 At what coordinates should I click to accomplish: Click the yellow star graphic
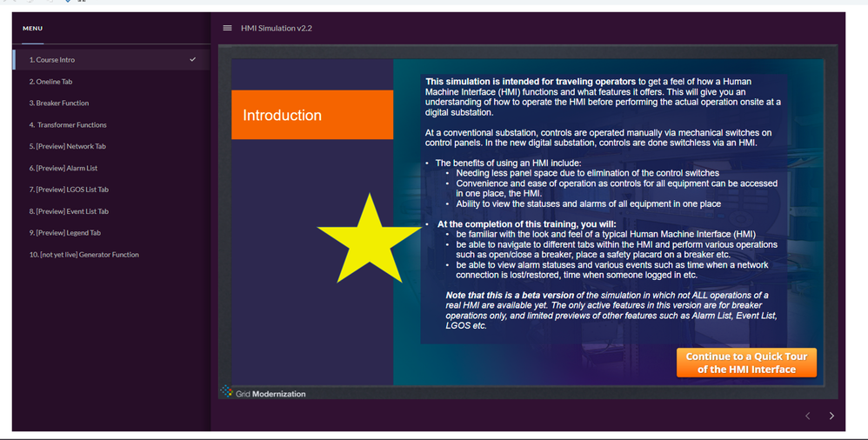370,239
